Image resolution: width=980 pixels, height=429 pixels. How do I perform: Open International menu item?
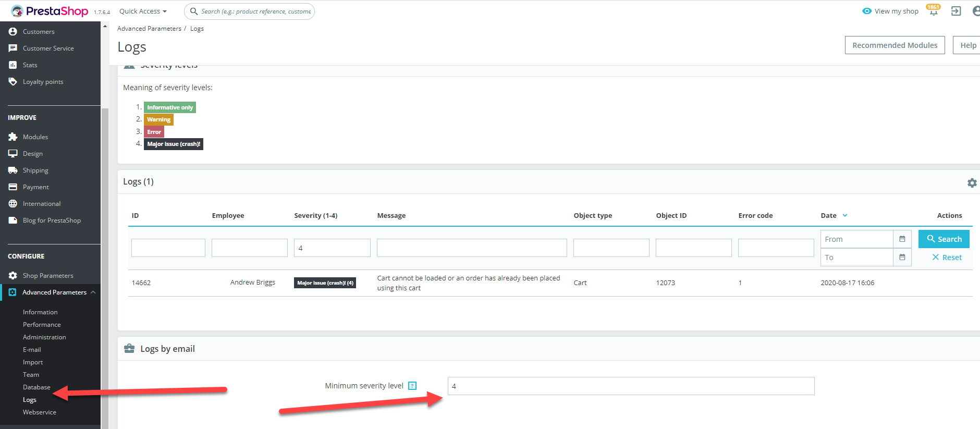pos(42,204)
